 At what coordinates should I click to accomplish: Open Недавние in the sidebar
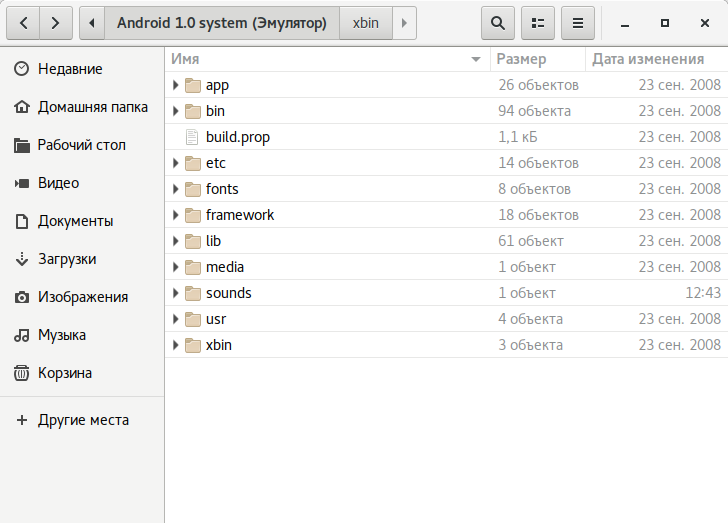[82, 69]
